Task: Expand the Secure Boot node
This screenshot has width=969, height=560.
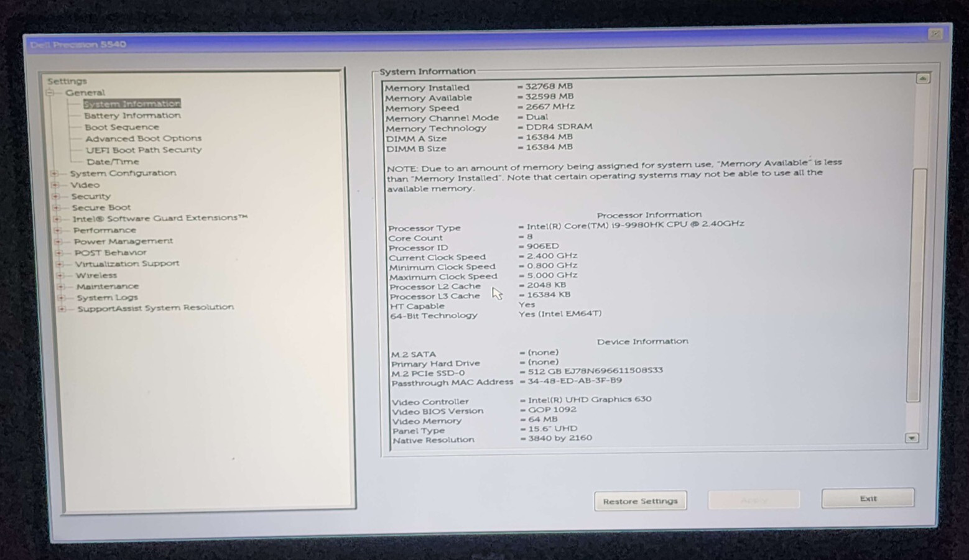Action: point(57,208)
